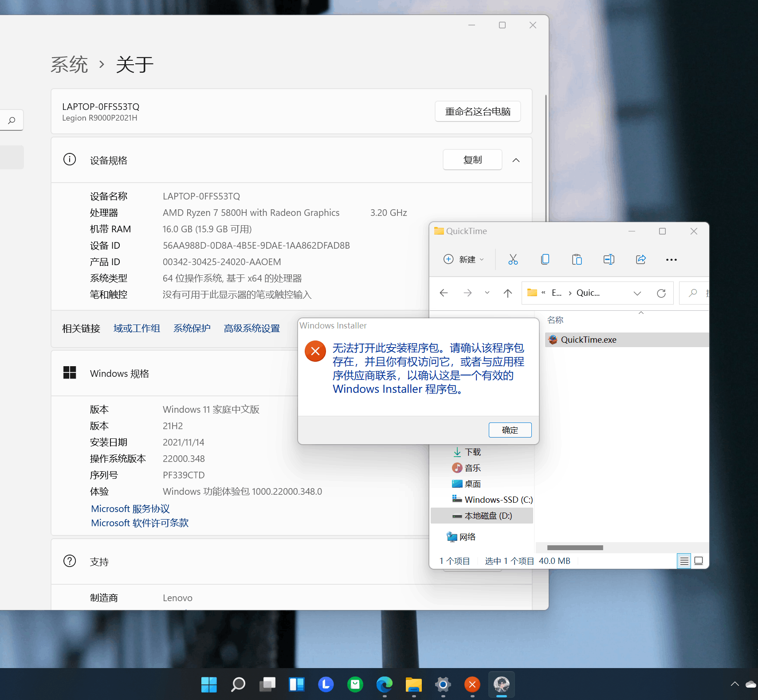Screen dimensions: 758x700
Task: Click the 名称 column header
Action: 555,320
